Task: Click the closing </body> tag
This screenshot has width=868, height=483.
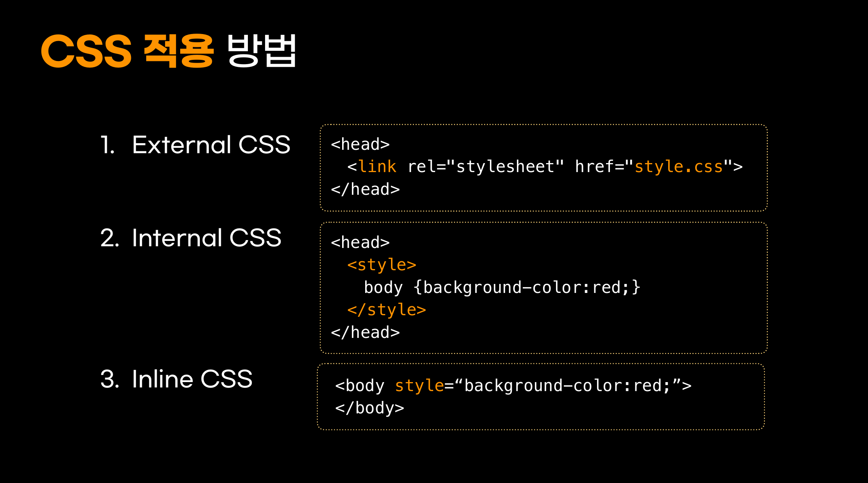Action: 369,408
